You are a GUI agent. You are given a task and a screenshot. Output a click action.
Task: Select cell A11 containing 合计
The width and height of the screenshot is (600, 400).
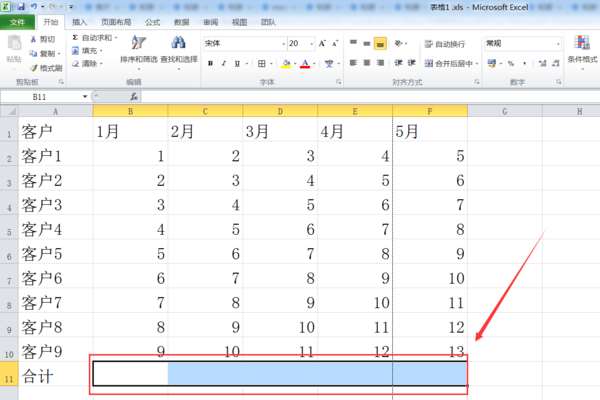[x=55, y=376]
